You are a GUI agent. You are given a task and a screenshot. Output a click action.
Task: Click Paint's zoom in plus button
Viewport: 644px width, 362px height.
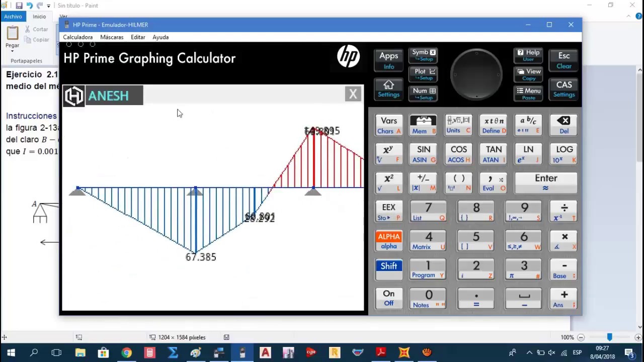point(638,337)
